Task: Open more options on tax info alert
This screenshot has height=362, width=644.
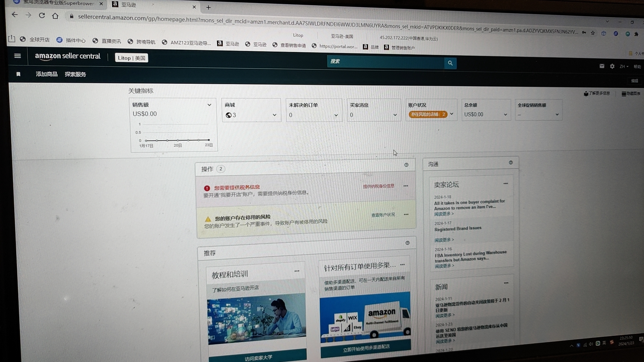Action: click(x=406, y=186)
